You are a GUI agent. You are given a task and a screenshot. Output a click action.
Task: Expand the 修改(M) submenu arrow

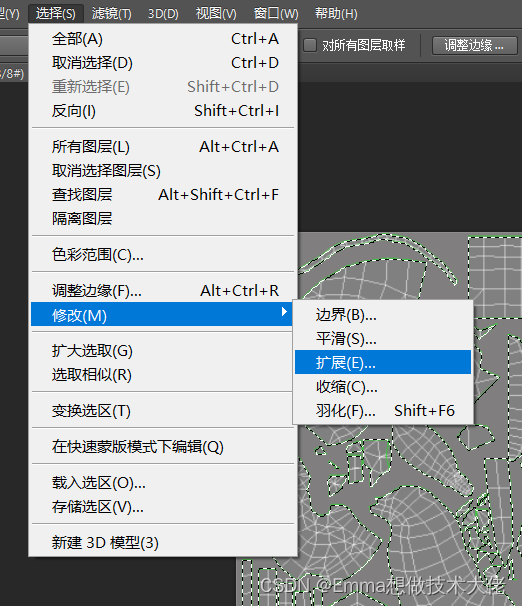coord(284,312)
